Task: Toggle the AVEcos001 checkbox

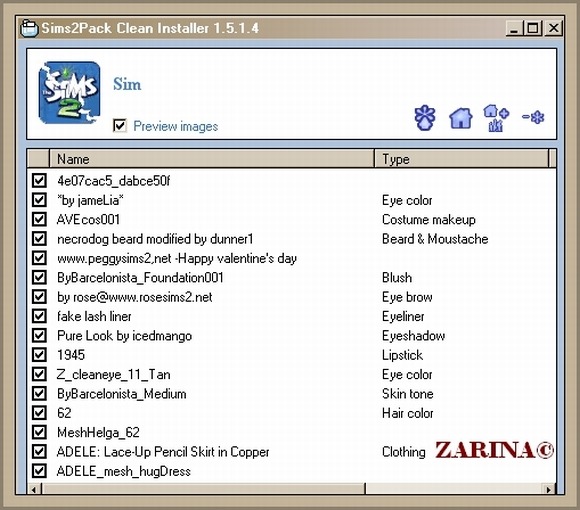Action: coord(39,219)
